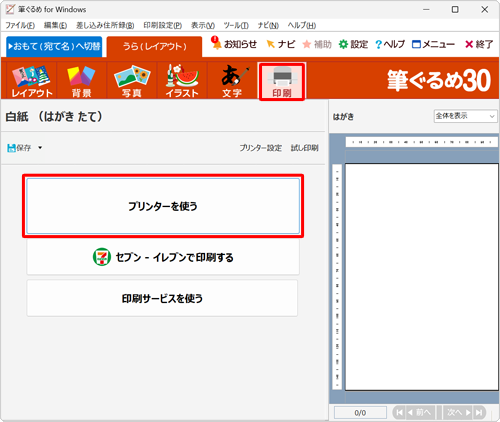Open the イラスト illustration tool
This screenshot has height=422, width=500.
click(x=182, y=81)
